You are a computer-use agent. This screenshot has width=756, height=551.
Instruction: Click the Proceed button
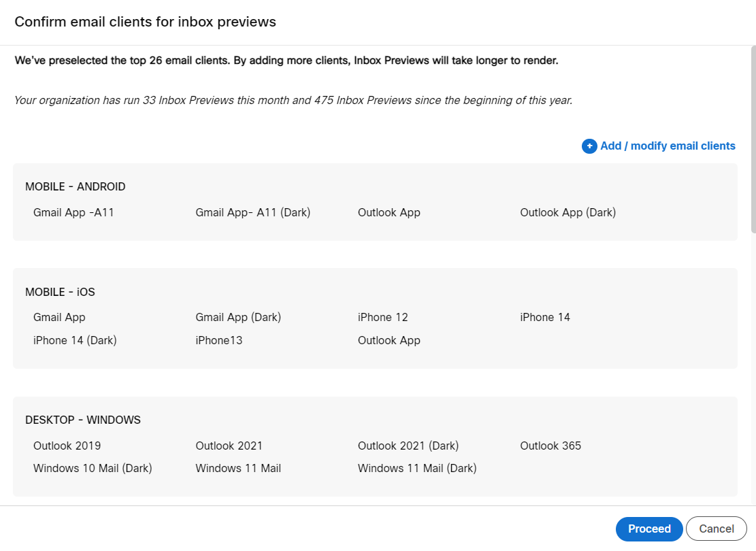point(648,529)
